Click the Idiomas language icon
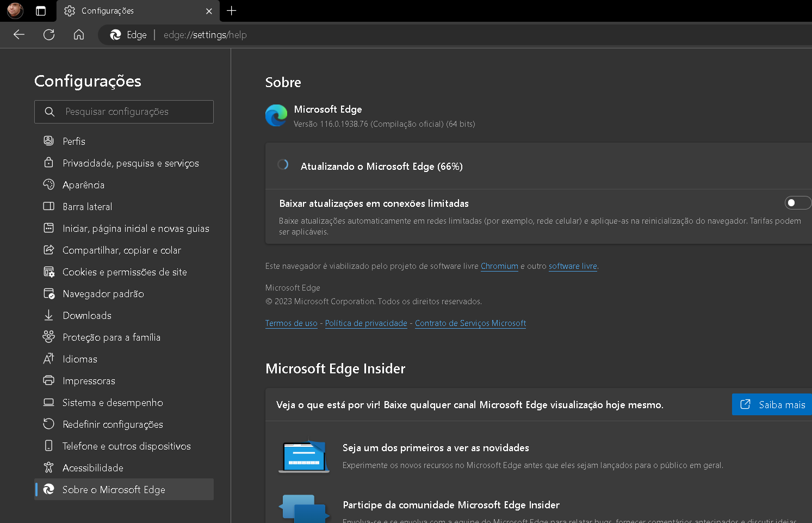 click(x=49, y=359)
